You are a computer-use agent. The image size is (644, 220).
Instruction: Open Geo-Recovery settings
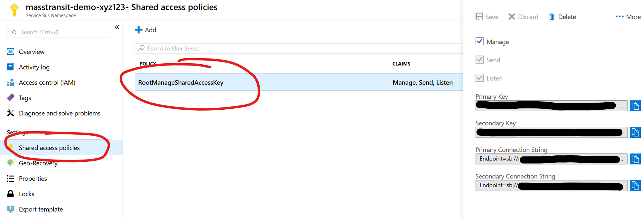tap(38, 163)
